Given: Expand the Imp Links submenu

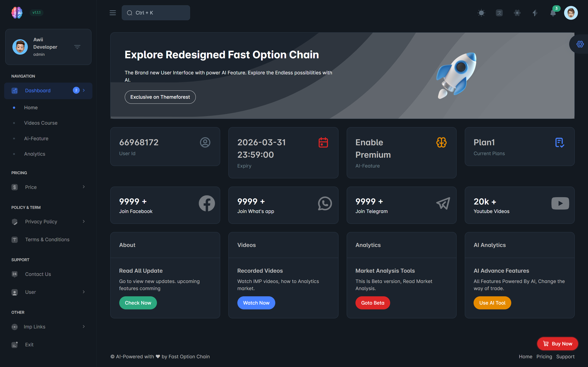Looking at the screenshot, I should point(84,326).
